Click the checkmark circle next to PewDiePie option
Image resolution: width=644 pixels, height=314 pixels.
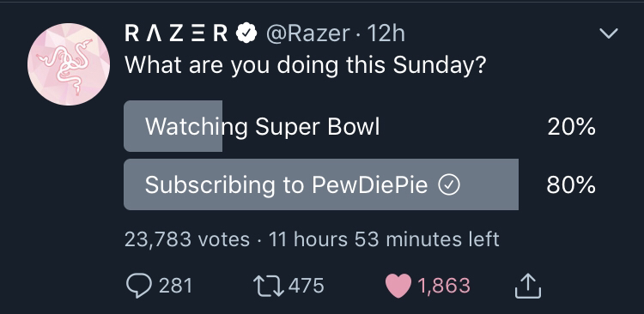(449, 185)
